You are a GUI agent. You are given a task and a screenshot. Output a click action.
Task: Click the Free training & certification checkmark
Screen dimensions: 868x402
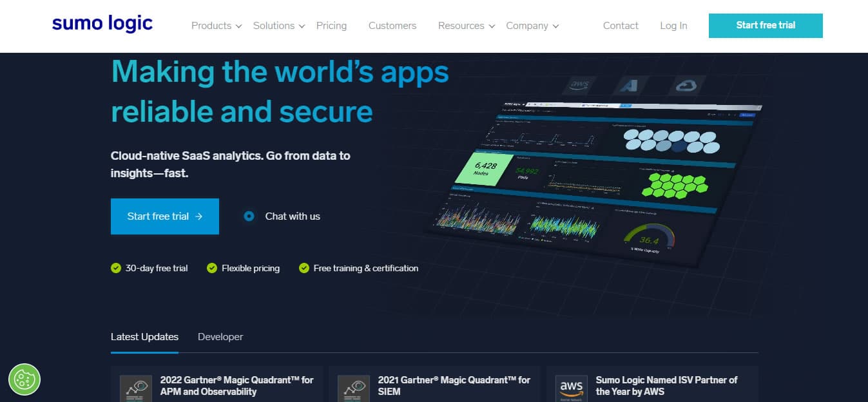pyautogui.click(x=304, y=268)
